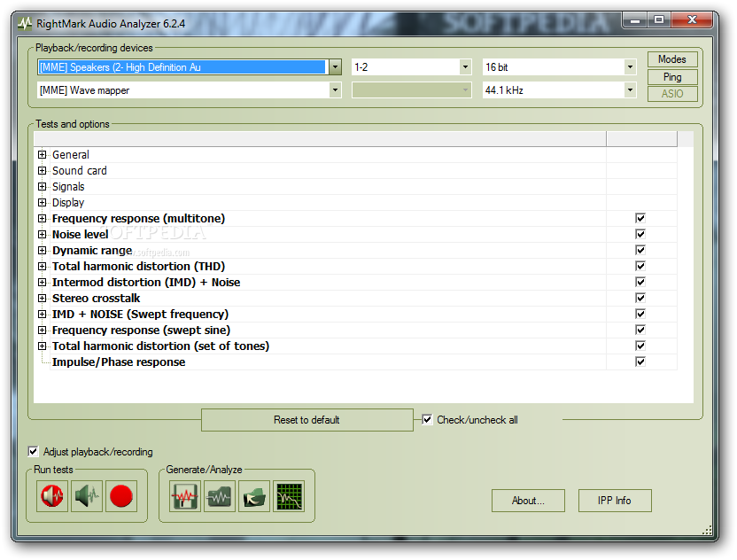
Task: Start recording with the red circle icon
Action: [x=121, y=496]
